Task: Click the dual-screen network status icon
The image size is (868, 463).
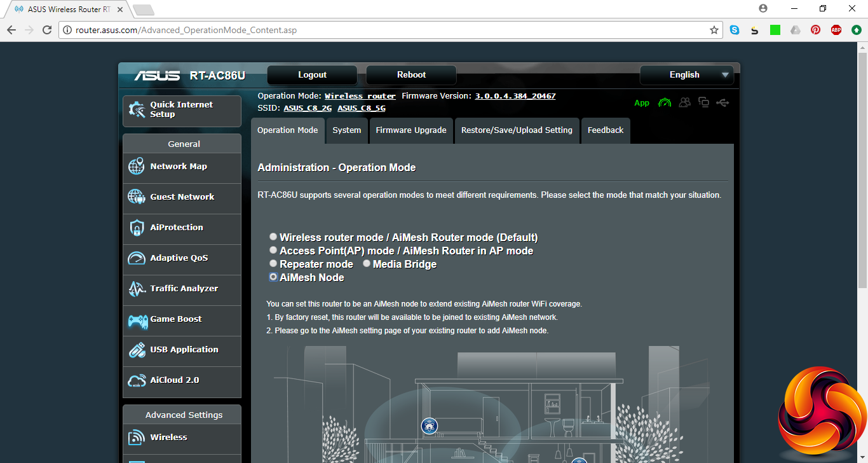Action: click(703, 102)
